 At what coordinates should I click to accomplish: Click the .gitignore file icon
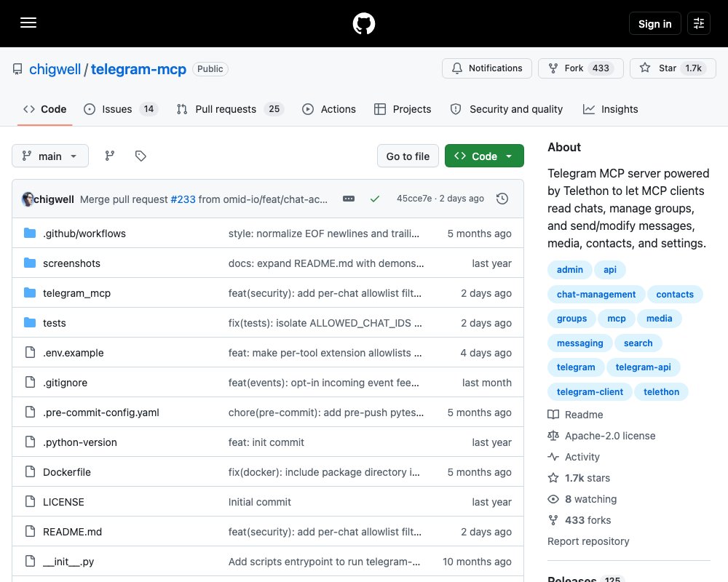30,382
